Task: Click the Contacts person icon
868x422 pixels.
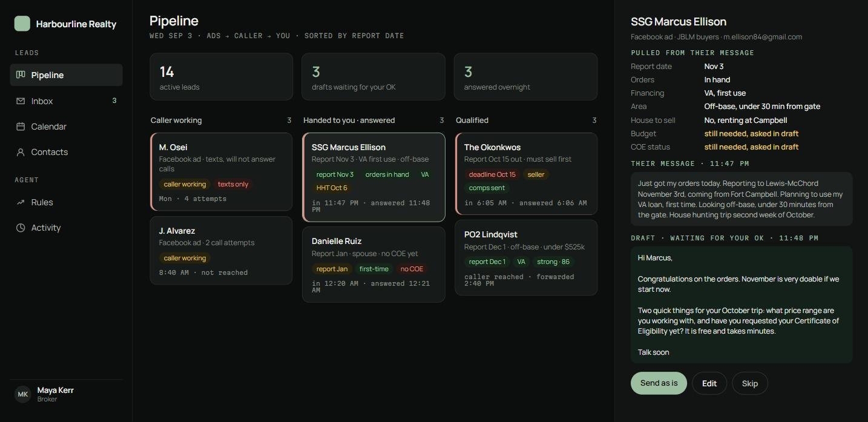Action: [21, 152]
